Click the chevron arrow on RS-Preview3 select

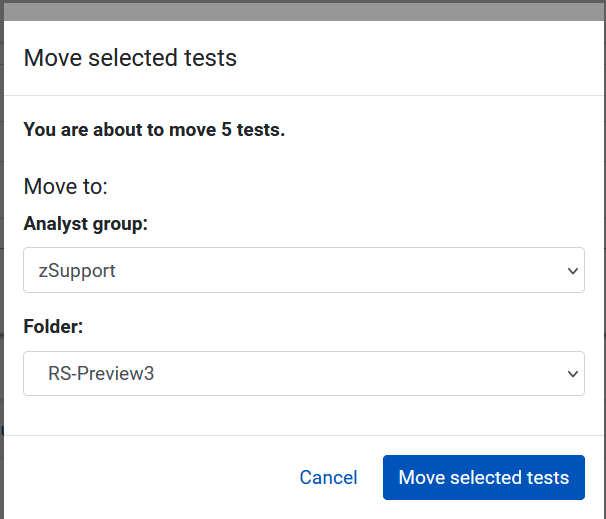[x=572, y=374]
